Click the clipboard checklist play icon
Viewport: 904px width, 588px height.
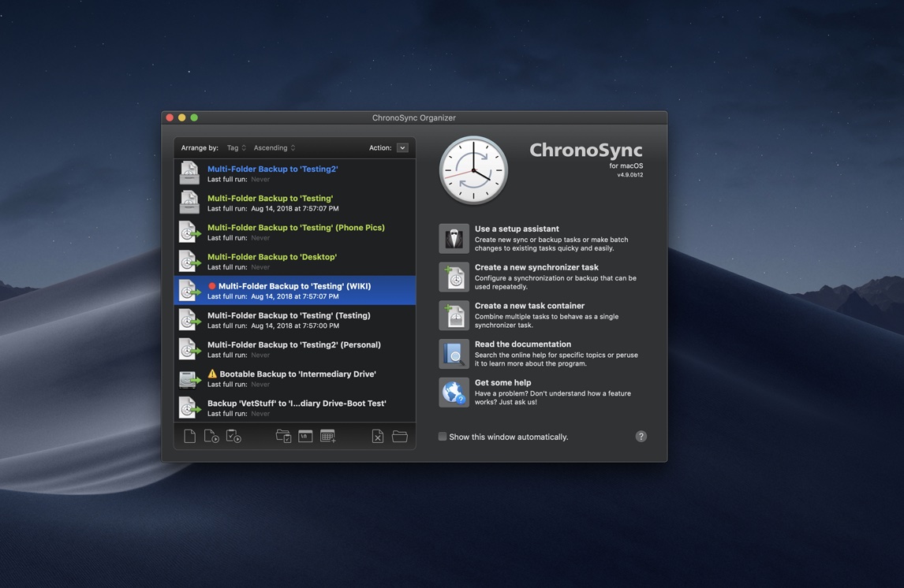(x=233, y=437)
